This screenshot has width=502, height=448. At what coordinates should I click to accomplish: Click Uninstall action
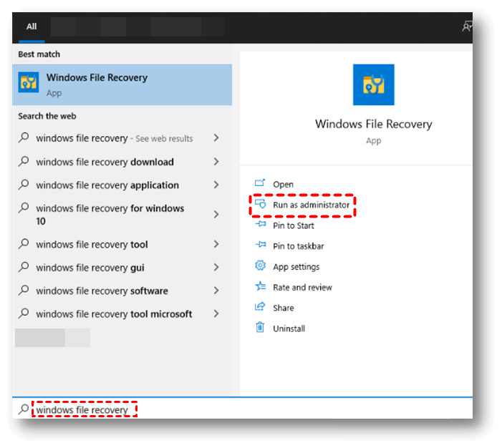tap(289, 328)
